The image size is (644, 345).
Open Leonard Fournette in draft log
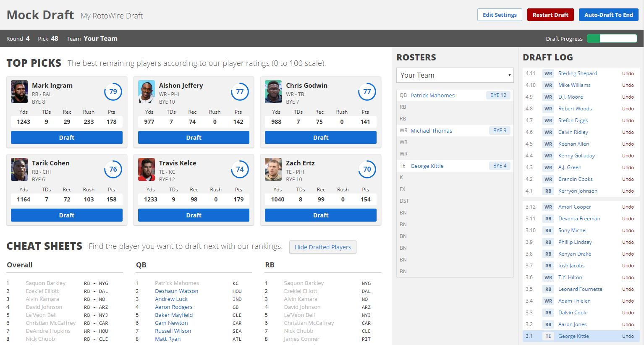[580, 289]
